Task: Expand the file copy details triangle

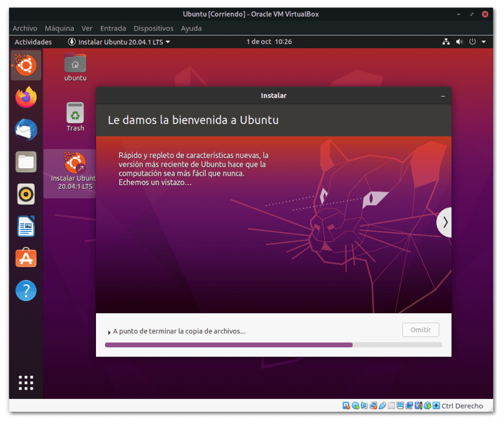Action: [109, 332]
